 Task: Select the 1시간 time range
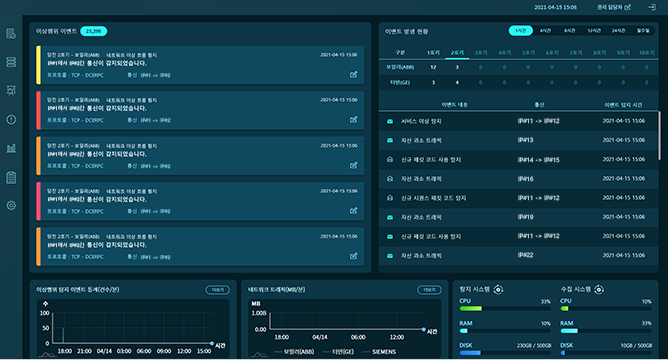pyautogui.click(x=521, y=31)
